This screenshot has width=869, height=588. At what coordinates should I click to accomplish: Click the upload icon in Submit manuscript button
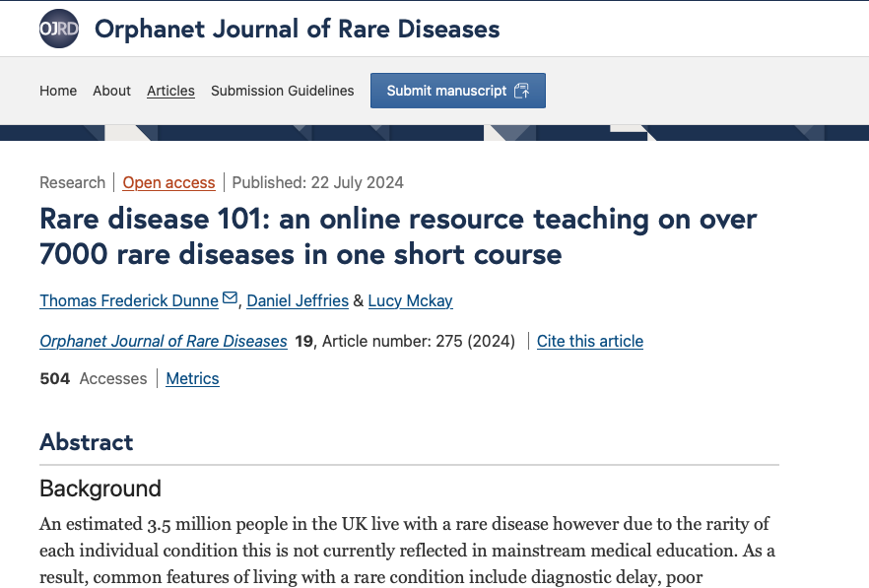(x=521, y=91)
